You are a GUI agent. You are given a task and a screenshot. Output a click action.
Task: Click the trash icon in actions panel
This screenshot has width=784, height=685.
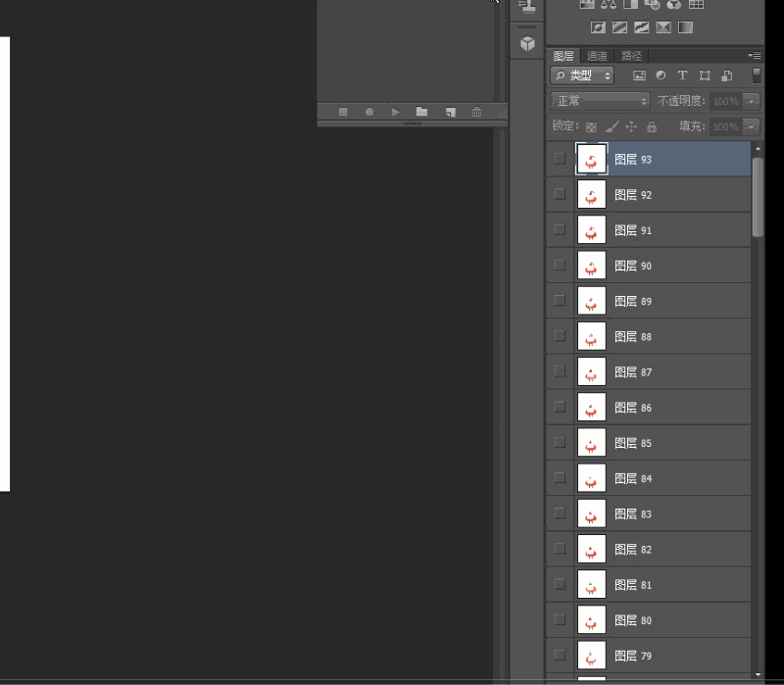click(x=476, y=112)
